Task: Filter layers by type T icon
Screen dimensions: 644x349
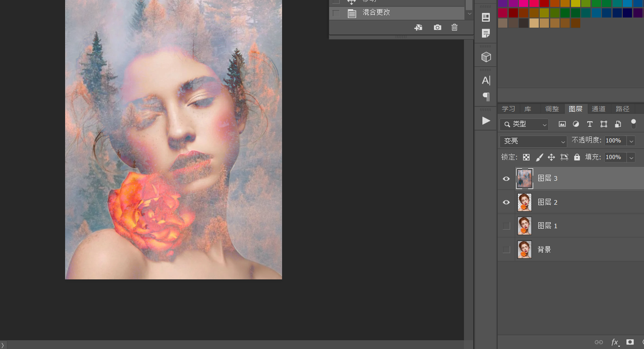Action: (x=590, y=124)
